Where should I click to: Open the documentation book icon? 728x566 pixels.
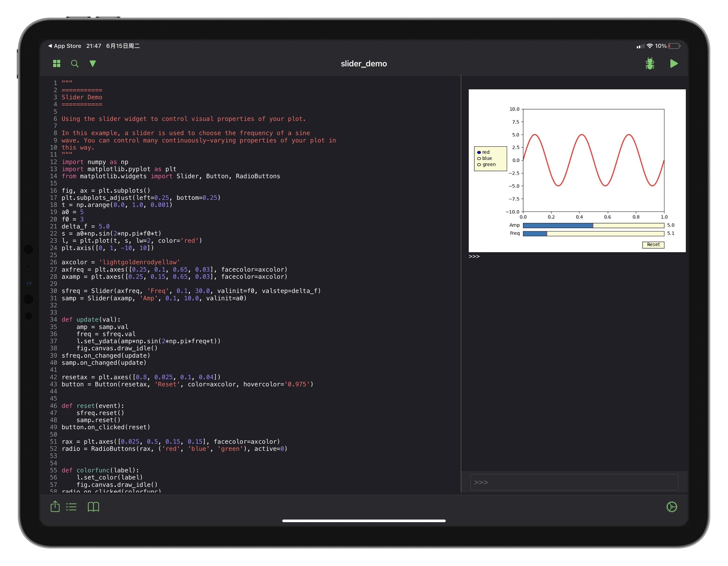click(x=93, y=507)
